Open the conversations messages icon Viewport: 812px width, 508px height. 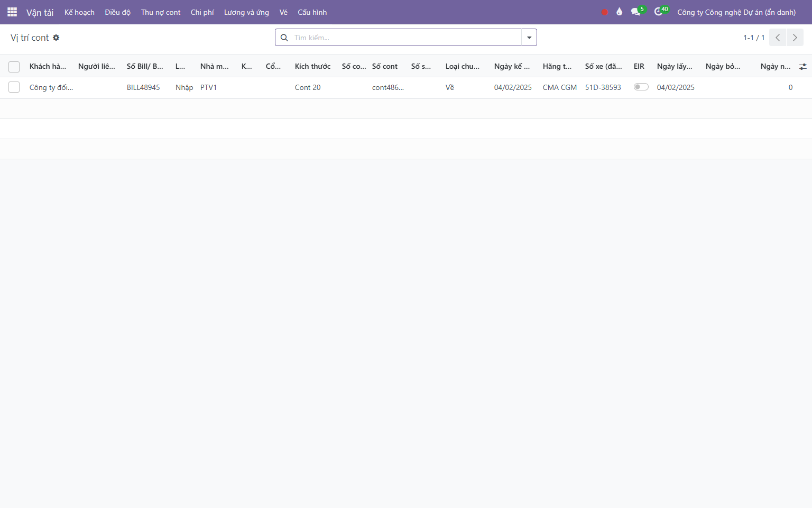coord(636,12)
